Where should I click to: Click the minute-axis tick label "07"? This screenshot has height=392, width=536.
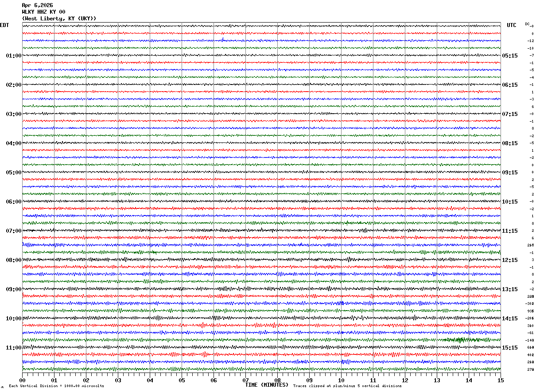click(245, 380)
